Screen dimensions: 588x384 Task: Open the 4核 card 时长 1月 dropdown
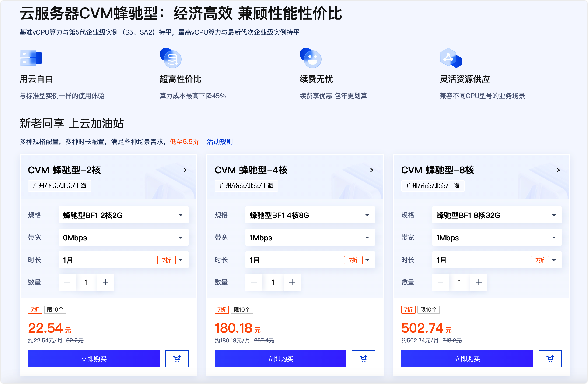[310, 260]
